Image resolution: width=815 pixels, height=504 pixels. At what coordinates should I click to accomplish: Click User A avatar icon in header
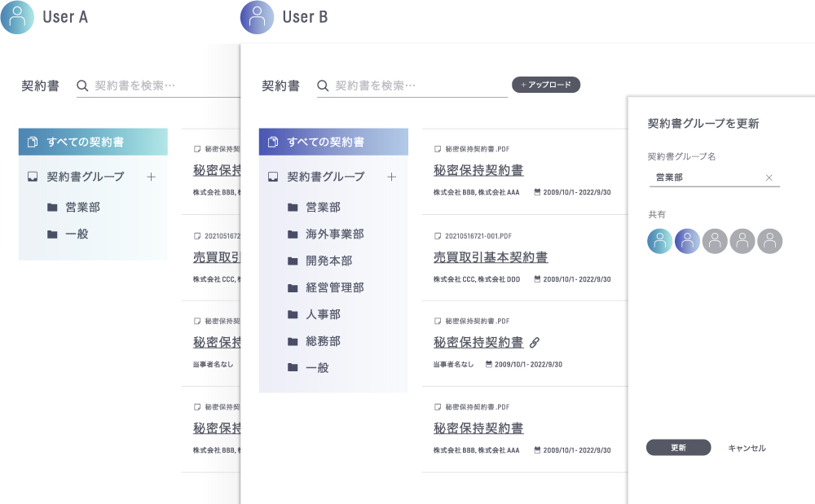tap(17, 17)
